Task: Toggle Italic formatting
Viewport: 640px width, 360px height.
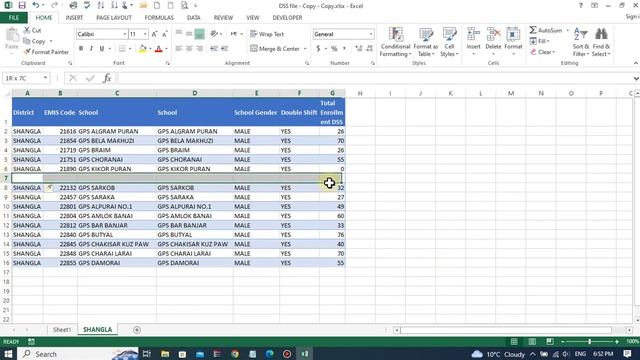Action: (x=91, y=49)
